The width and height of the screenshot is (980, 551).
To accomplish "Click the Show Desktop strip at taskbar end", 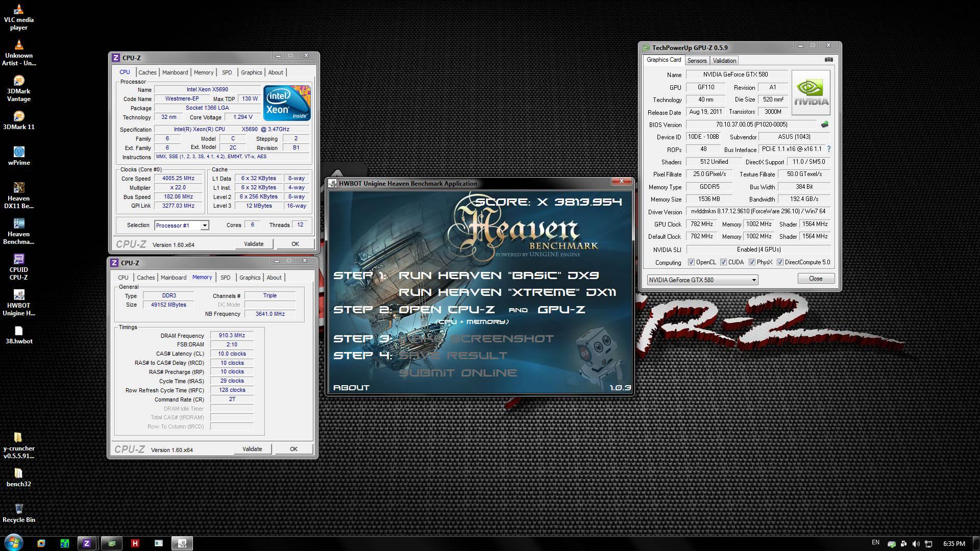I will click(x=976, y=543).
